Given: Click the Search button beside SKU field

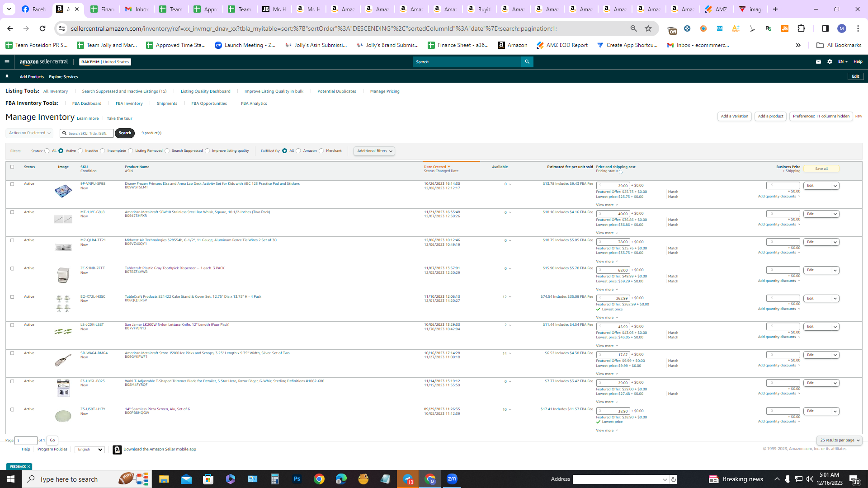Looking at the screenshot, I should (x=125, y=133).
